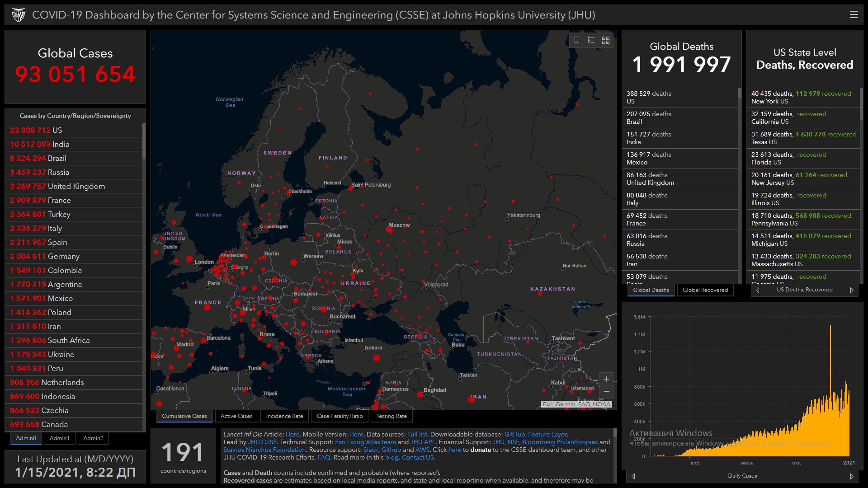Open the basemap gallery grid icon

(x=606, y=40)
